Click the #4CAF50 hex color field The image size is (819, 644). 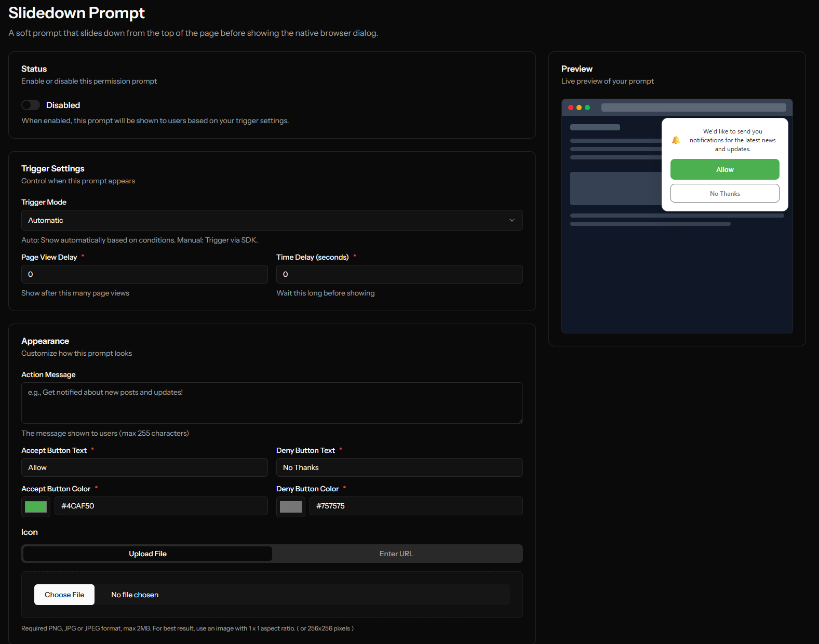(161, 506)
